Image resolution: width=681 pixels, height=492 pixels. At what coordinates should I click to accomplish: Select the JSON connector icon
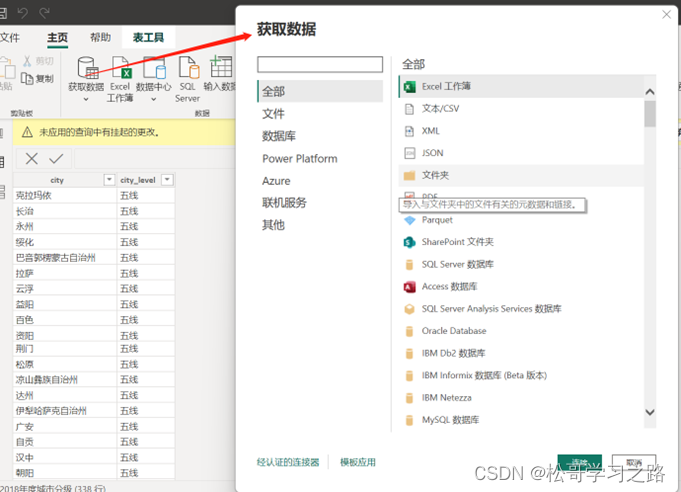click(409, 153)
